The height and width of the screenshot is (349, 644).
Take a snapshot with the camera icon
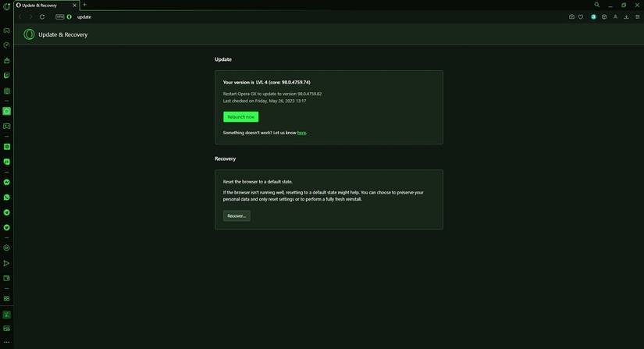pyautogui.click(x=571, y=17)
